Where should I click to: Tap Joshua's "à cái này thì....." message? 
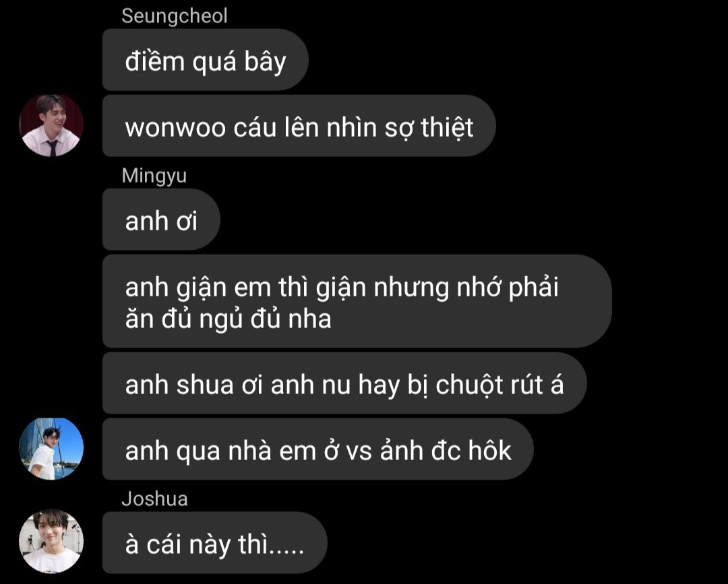pos(214,543)
